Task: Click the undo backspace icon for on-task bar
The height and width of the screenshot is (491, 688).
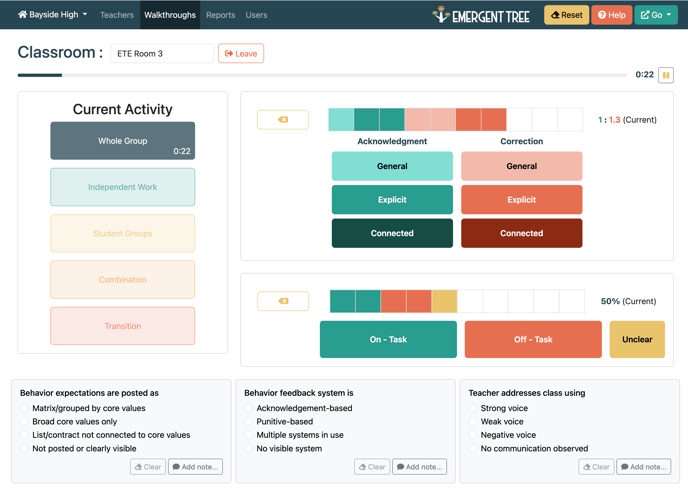Action: click(x=283, y=301)
